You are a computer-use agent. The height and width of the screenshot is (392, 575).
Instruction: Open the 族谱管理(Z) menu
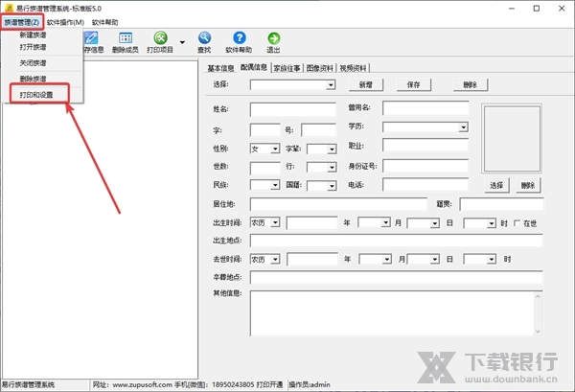click(x=22, y=22)
